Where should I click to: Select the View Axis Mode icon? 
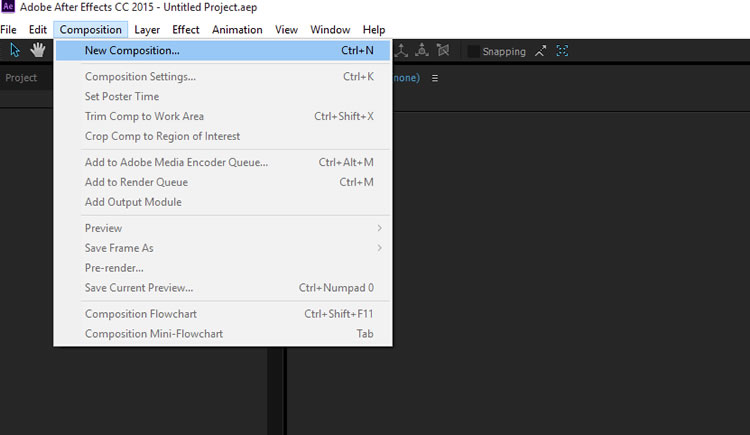pos(443,50)
